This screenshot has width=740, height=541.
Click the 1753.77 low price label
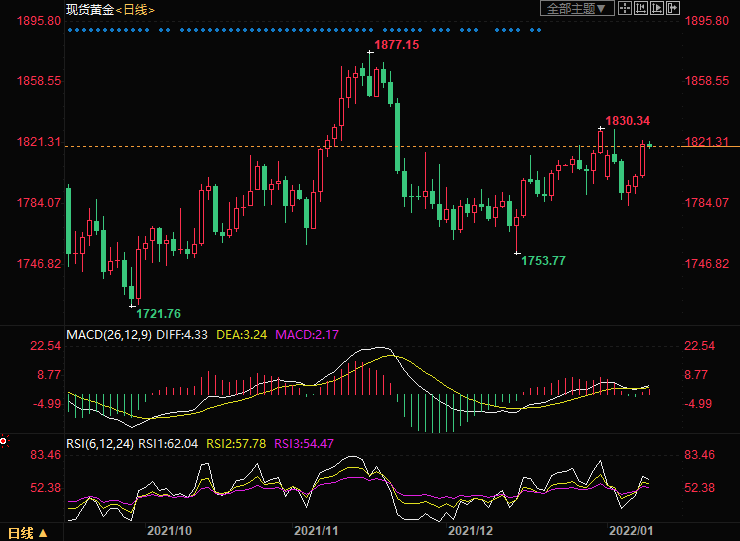[x=543, y=260]
